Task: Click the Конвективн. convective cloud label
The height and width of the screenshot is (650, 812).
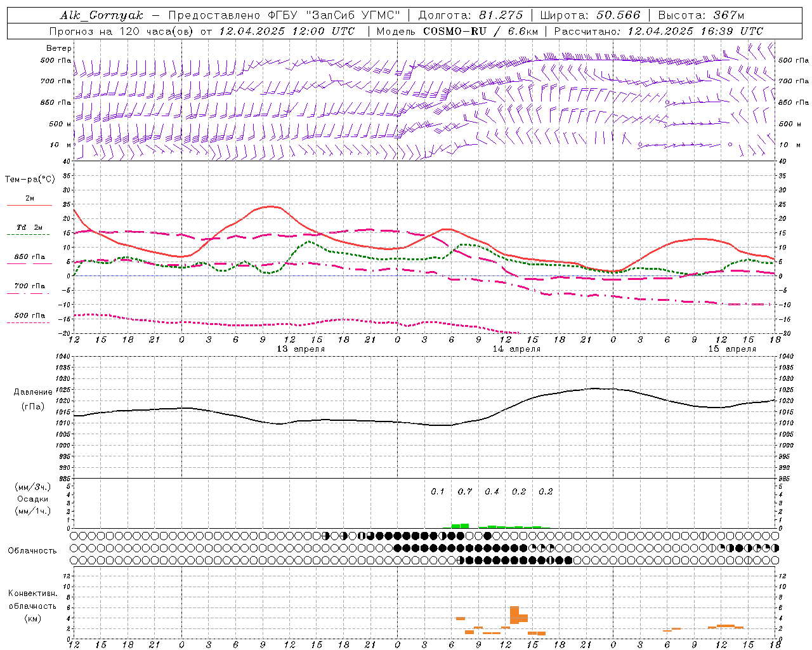Action: point(32,594)
